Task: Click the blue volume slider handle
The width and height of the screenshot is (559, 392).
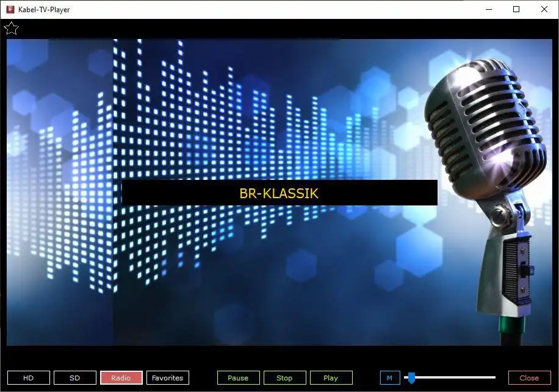Action: click(411, 378)
